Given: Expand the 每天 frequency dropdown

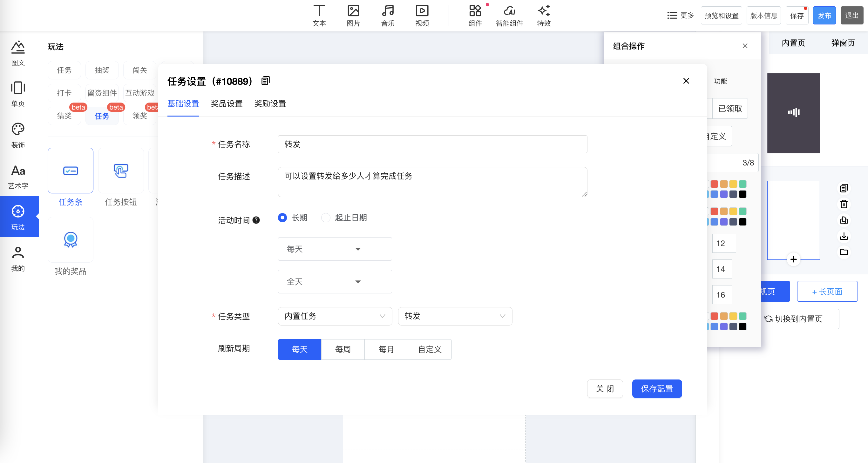Looking at the screenshot, I should (335, 249).
